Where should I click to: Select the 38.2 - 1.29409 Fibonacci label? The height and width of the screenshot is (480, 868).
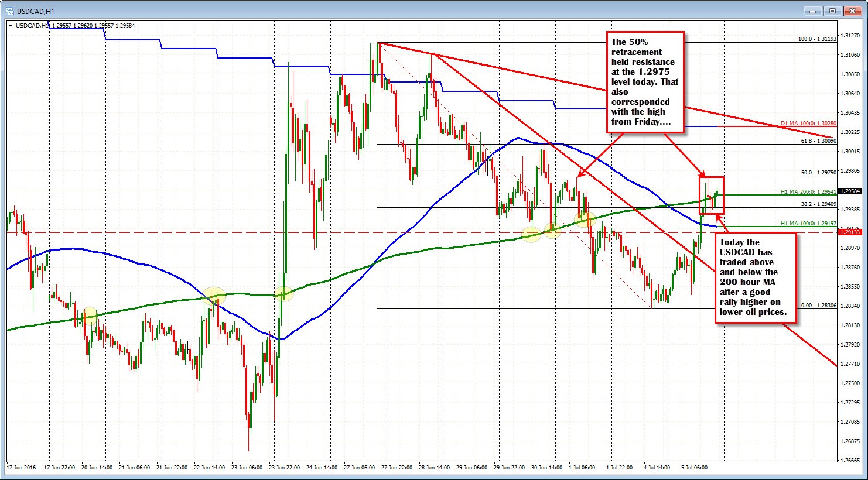(x=818, y=204)
